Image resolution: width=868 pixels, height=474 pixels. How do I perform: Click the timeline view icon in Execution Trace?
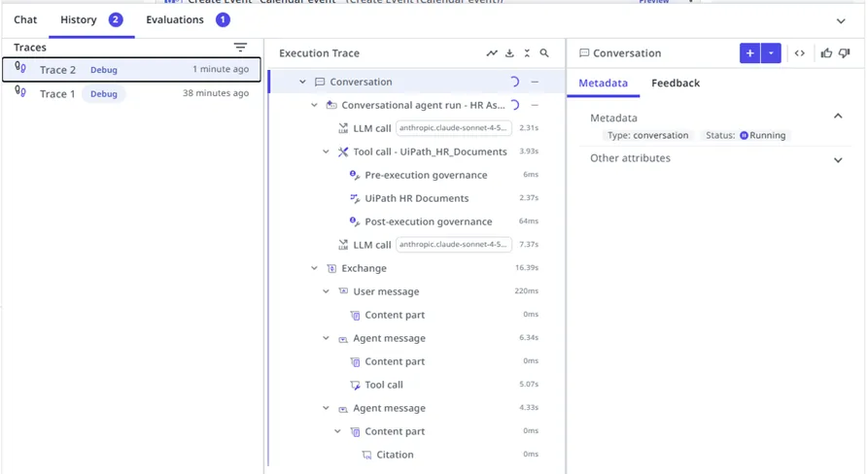click(x=492, y=53)
